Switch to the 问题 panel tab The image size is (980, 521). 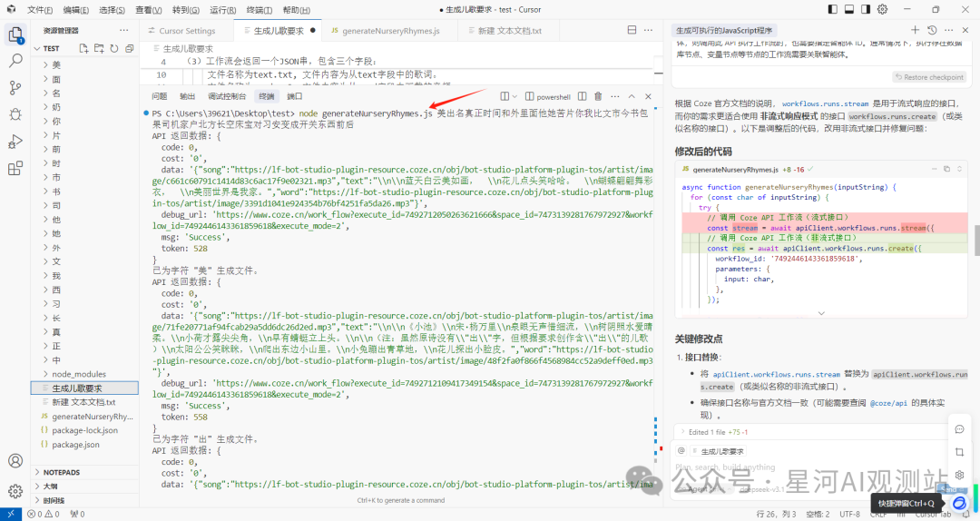[160, 96]
